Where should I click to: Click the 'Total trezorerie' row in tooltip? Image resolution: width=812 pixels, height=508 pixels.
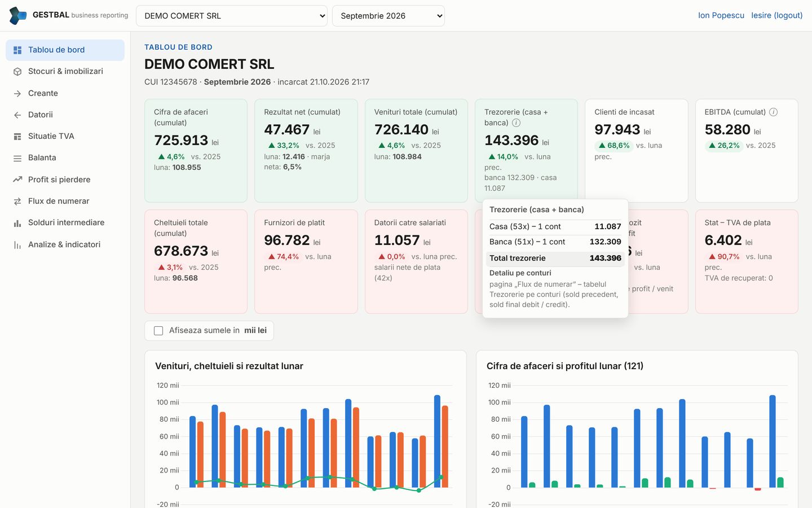pos(555,259)
